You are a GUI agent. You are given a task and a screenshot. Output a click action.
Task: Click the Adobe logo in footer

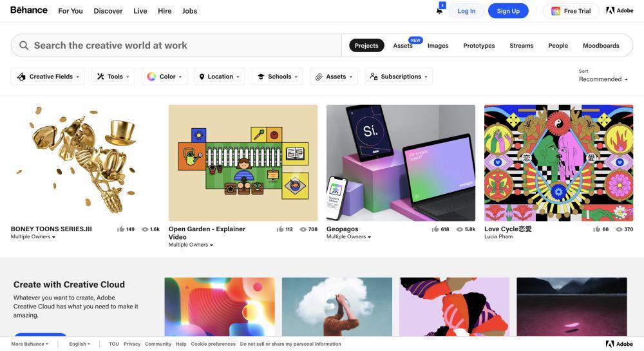click(620, 344)
